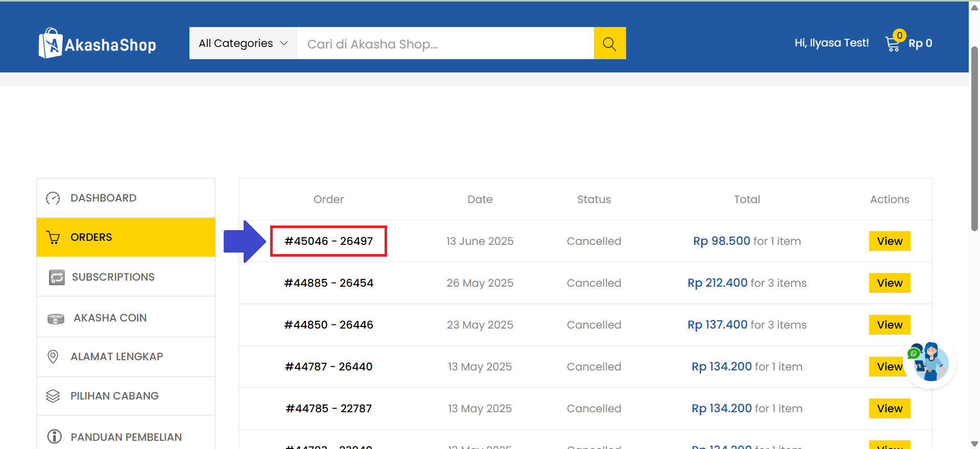Click the yellow search magnifier button
This screenshot has width=980, height=449.
click(609, 43)
